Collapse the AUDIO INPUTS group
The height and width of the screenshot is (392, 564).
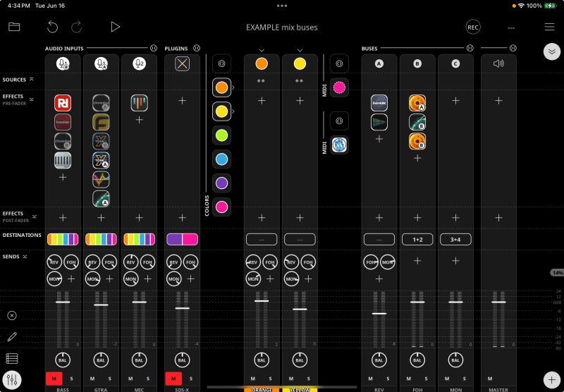click(154, 48)
